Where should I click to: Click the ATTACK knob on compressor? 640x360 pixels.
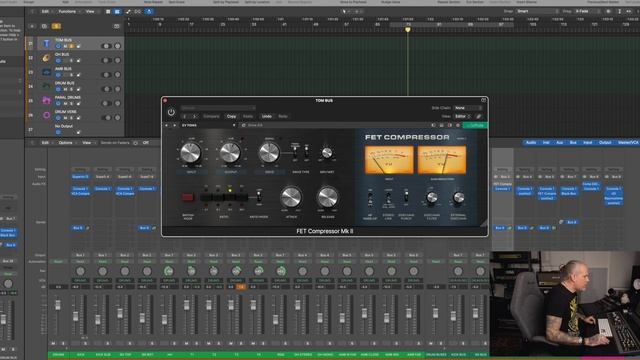click(x=291, y=197)
